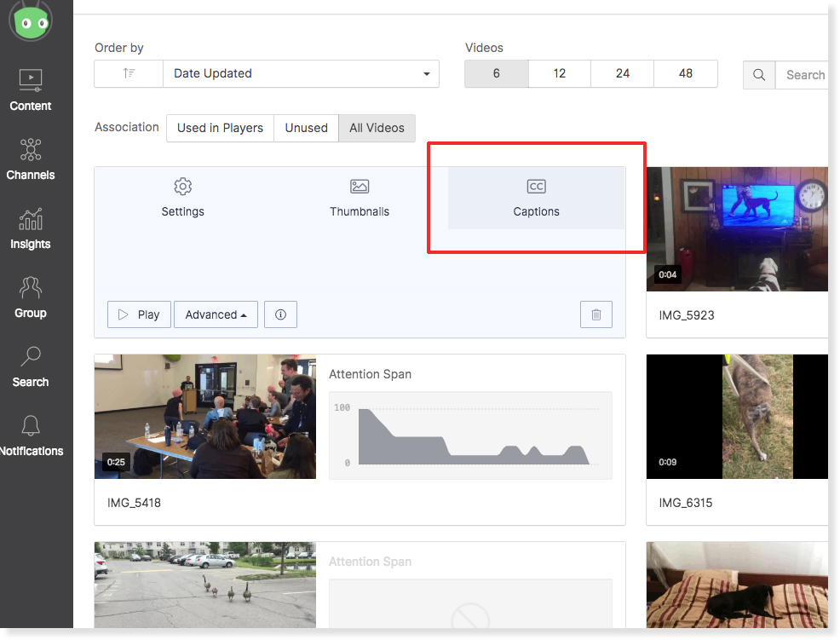Open the Group section in sidebar

point(31,297)
